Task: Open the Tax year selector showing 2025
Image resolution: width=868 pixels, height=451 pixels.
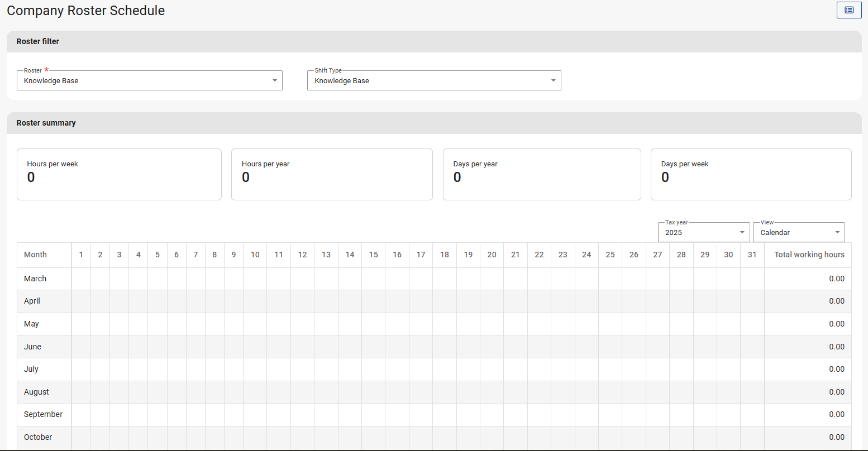Action: point(703,232)
